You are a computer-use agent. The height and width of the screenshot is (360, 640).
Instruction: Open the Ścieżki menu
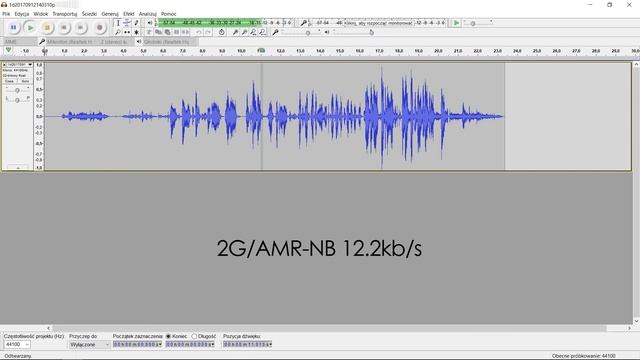(89, 14)
